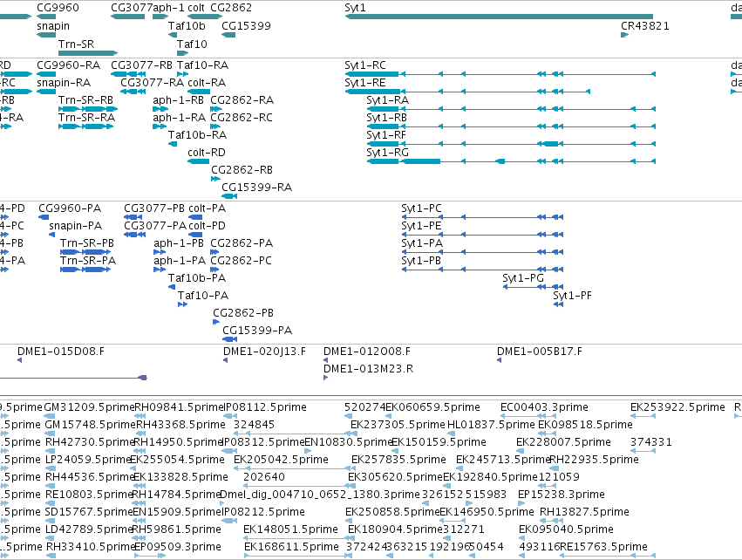Open the CG15399-PA protein label
This screenshot has height=560, width=742.
pyautogui.click(x=257, y=331)
